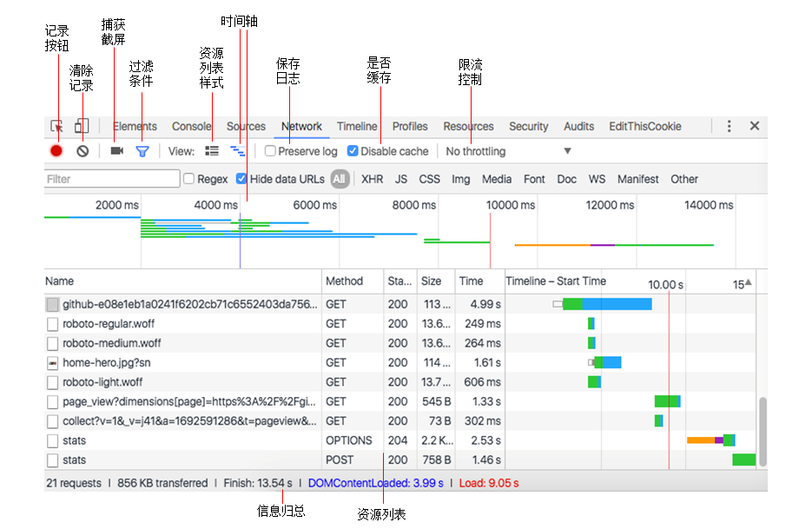Viewport: 812px width, 529px height.
Task: Click the file icon beside roboto-regular.woff
Action: (52, 324)
